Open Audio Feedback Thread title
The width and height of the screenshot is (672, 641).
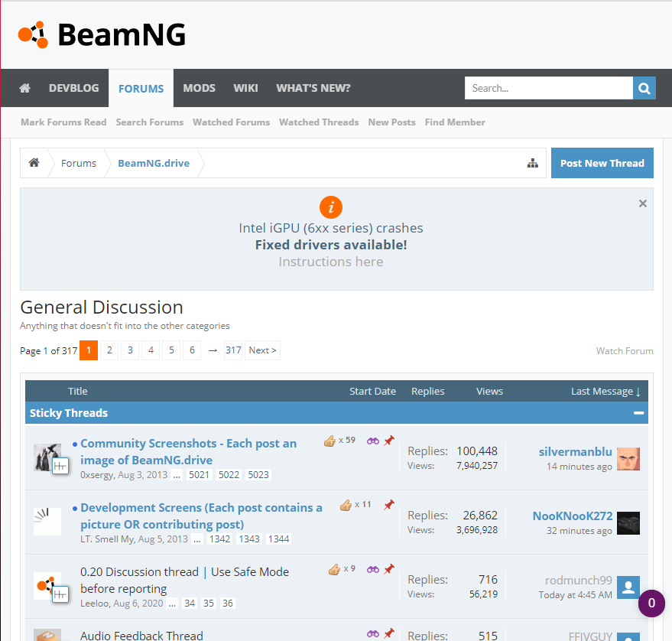pos(141,636)
